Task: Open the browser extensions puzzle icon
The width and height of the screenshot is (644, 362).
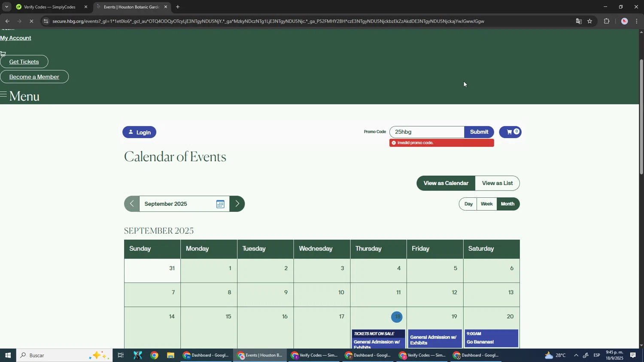Action: (607, 21)
